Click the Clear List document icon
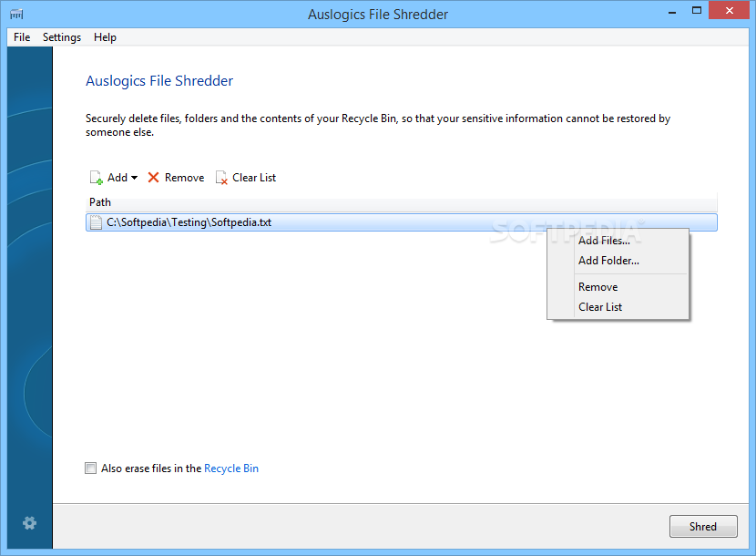 pos(221,178)
